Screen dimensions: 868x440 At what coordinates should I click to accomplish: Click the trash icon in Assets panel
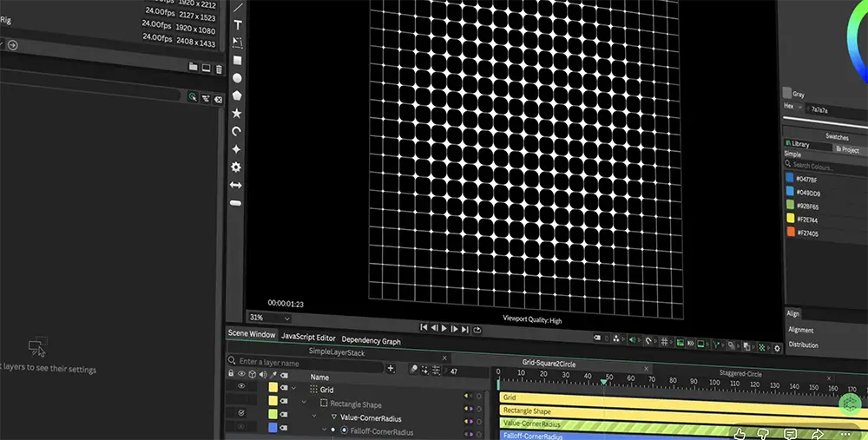219,69
